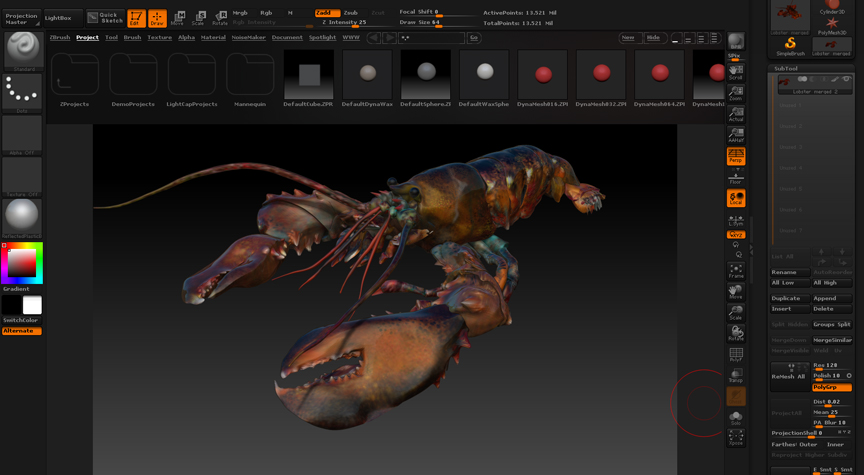864x475 pixels.
Task: Toggle Perspective mode
Action: point(736,156)
